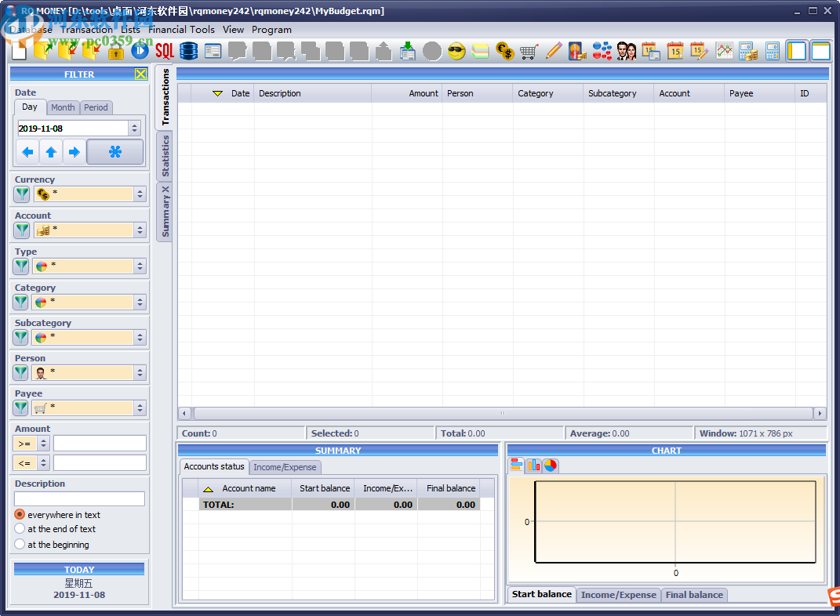Open the Financial Tools menu

[181, 30]
